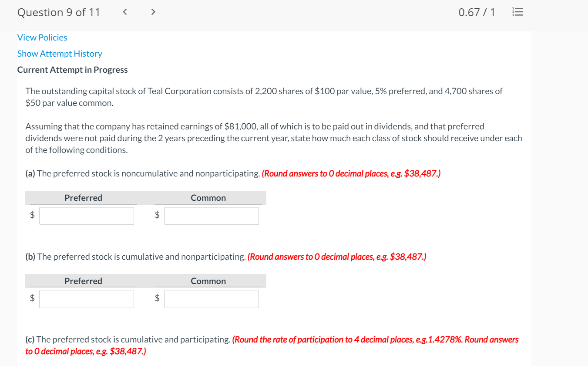This screenshot has width=588, height=366.
Task: Click the Common column header in part (b)
Action: (x=208, y=281)
